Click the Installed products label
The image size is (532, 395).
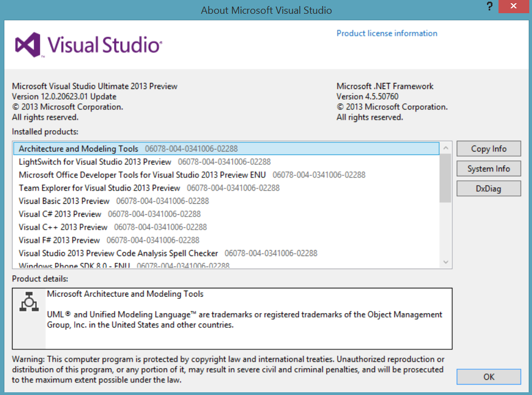pos(45,132)
